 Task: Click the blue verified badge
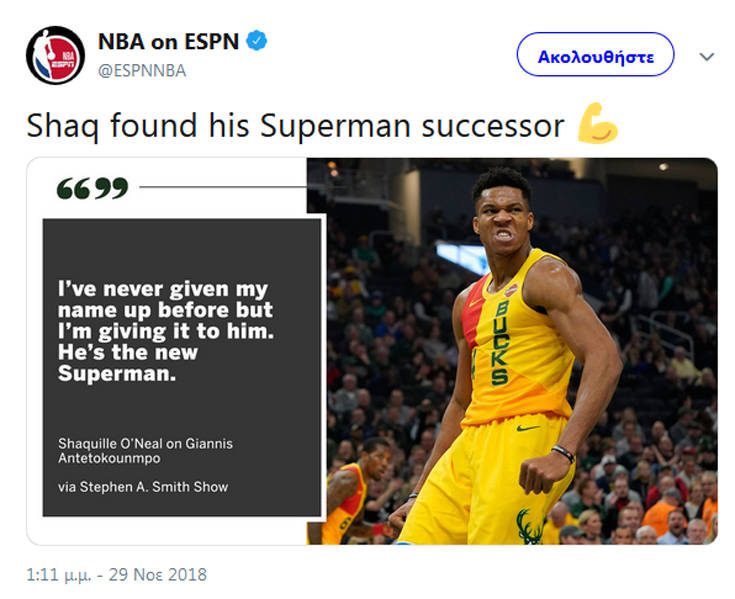257,40
